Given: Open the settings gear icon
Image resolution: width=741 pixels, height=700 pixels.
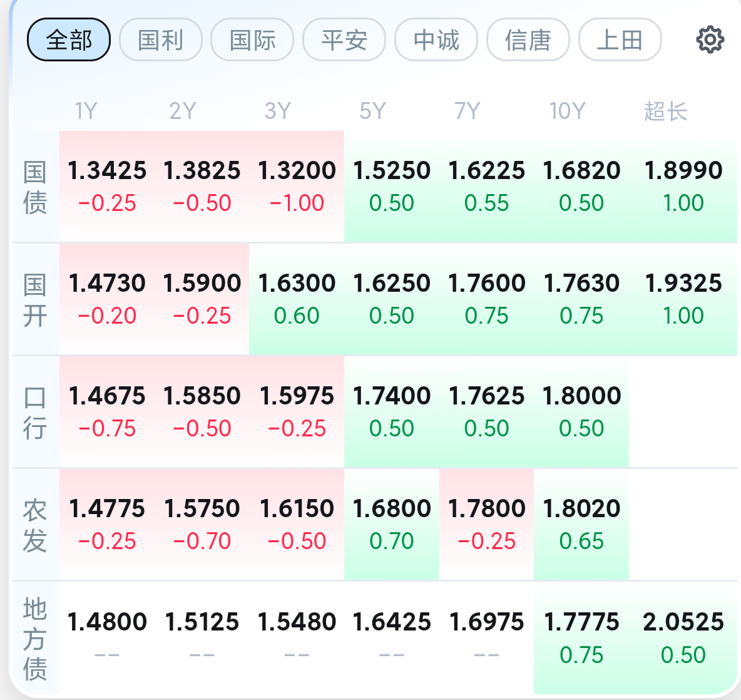Looking at the screenshot, I should coord(710,39).
